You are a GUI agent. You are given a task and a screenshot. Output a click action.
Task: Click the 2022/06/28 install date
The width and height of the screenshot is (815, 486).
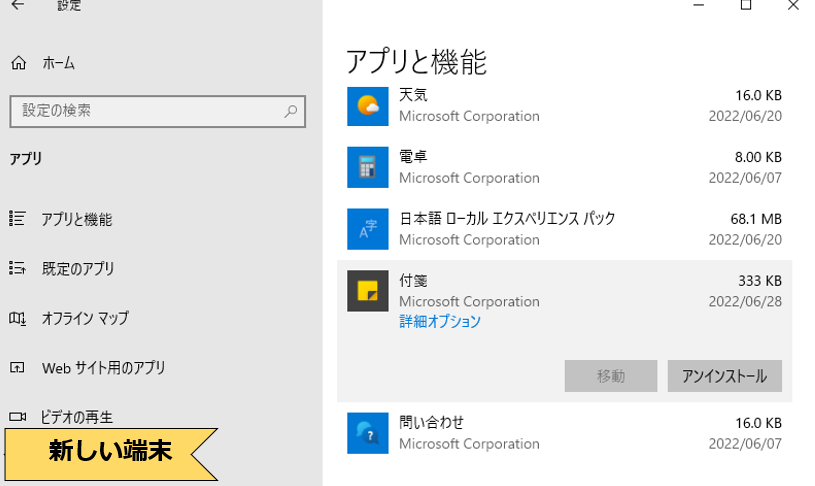click(x=745, y=301)
